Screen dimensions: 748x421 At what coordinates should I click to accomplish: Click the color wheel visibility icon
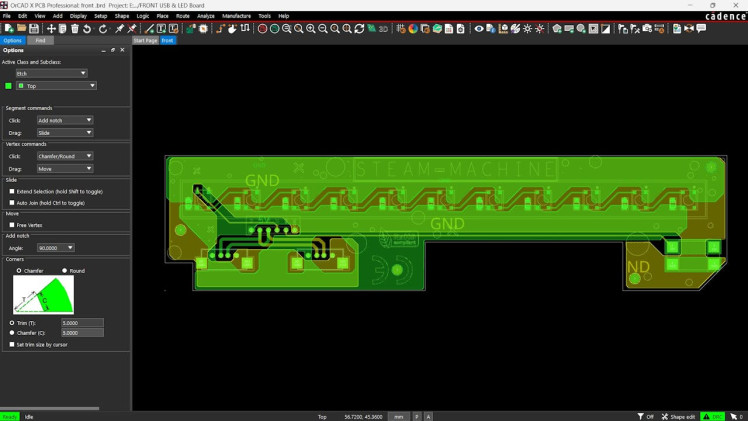(x=413, y=29)
